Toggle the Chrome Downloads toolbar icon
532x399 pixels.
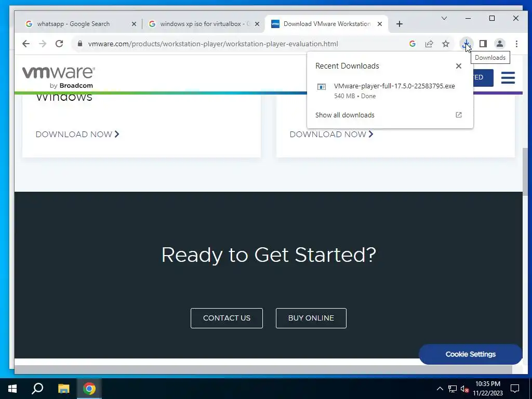coord(467,44)
